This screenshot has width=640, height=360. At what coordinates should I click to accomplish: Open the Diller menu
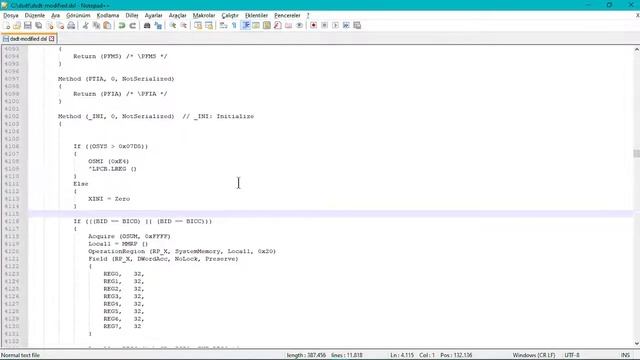[x=132, y=15]
